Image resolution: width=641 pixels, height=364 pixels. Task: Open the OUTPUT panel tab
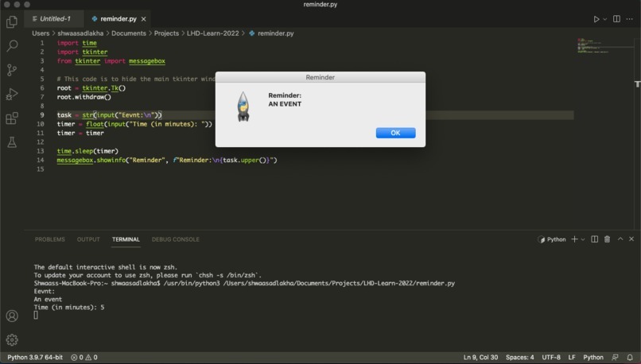[x=88, y=239]
